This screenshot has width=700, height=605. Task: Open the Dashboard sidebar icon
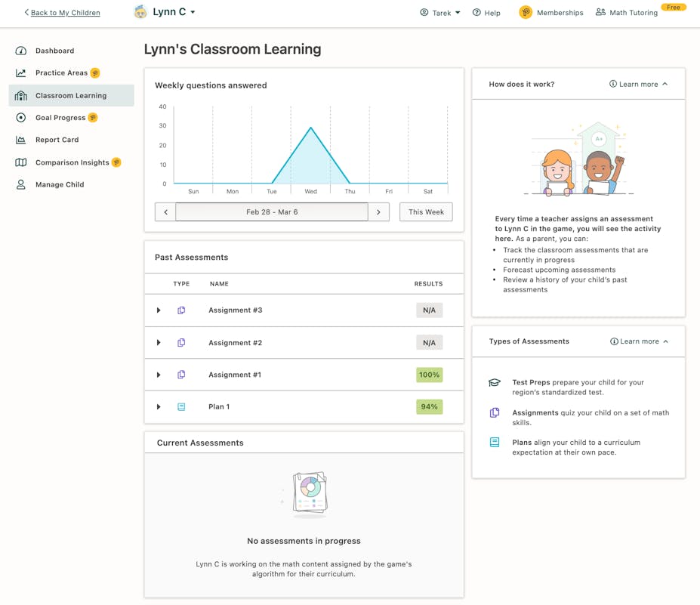20,51
